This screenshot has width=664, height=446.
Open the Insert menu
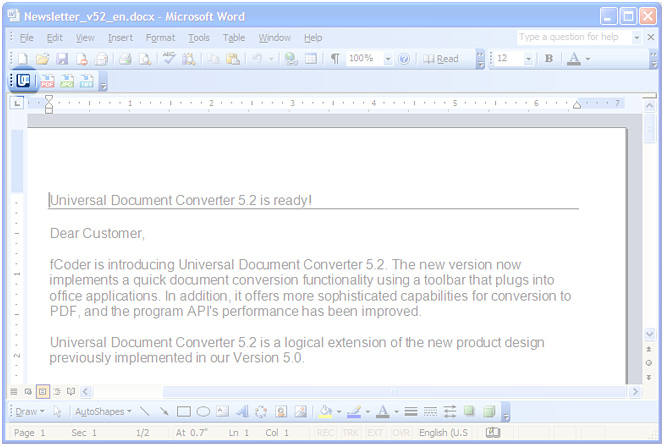click(x=120, y=38)
